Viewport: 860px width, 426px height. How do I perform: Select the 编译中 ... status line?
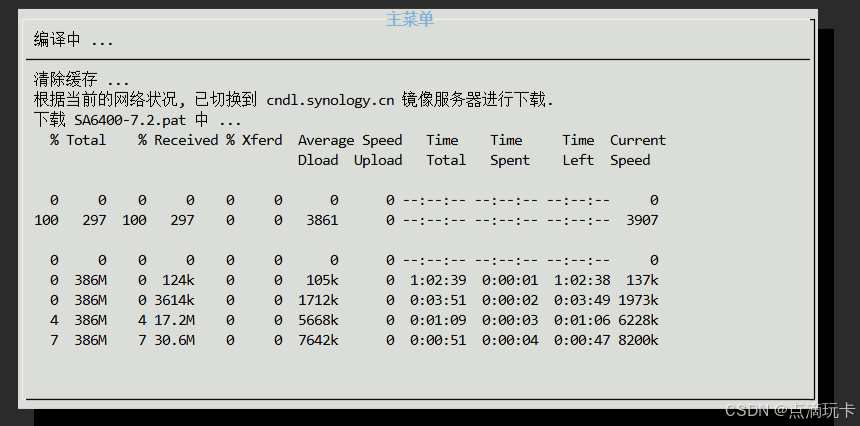(73, 40)
